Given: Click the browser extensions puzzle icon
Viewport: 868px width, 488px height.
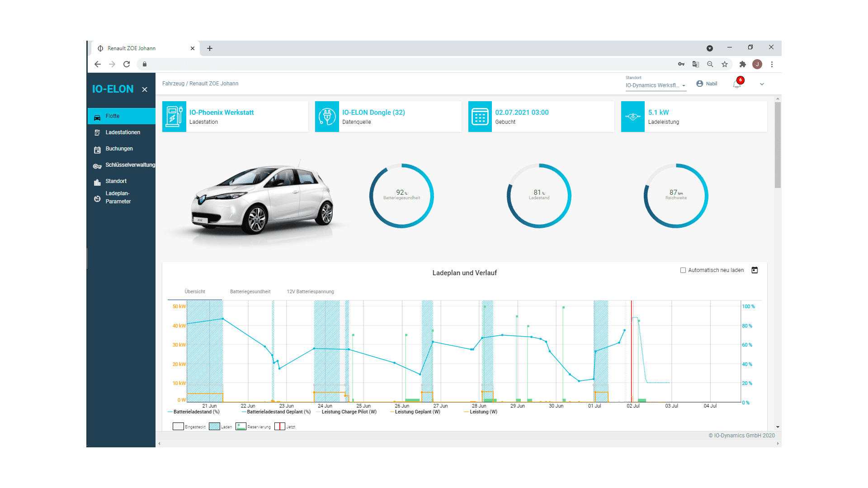Looking at the screenshot, I should point(742,64).
